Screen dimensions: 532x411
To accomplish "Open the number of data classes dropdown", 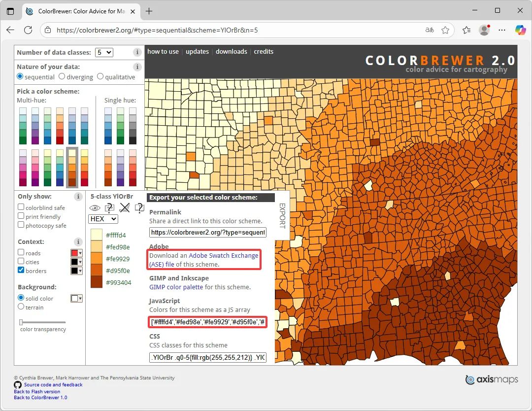I will tap(104, 52).
